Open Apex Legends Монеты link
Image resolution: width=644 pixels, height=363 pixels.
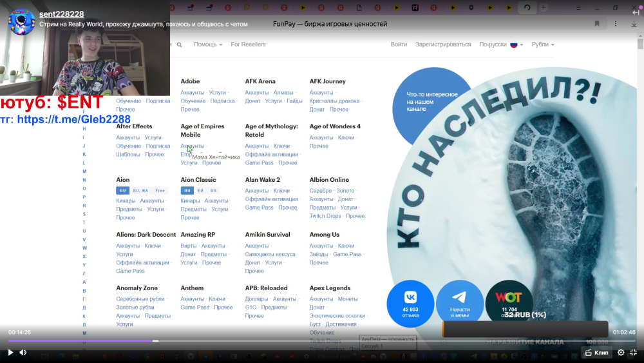(348, 299)
